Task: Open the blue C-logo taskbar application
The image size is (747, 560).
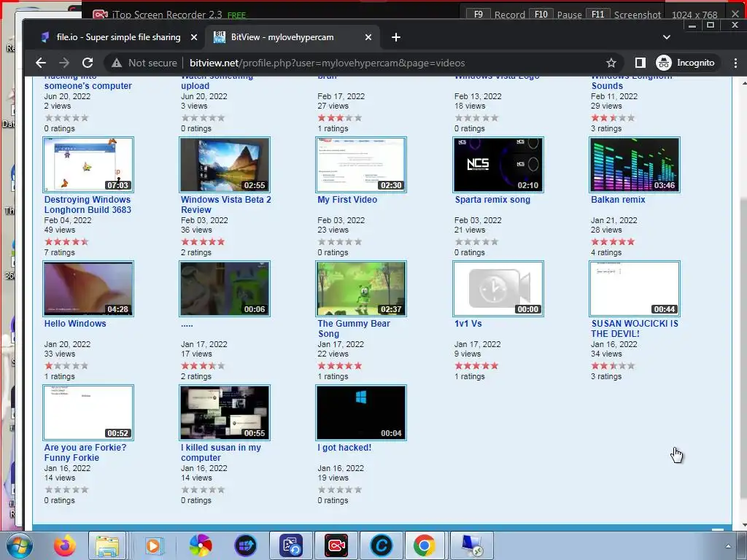Action: 381,545
